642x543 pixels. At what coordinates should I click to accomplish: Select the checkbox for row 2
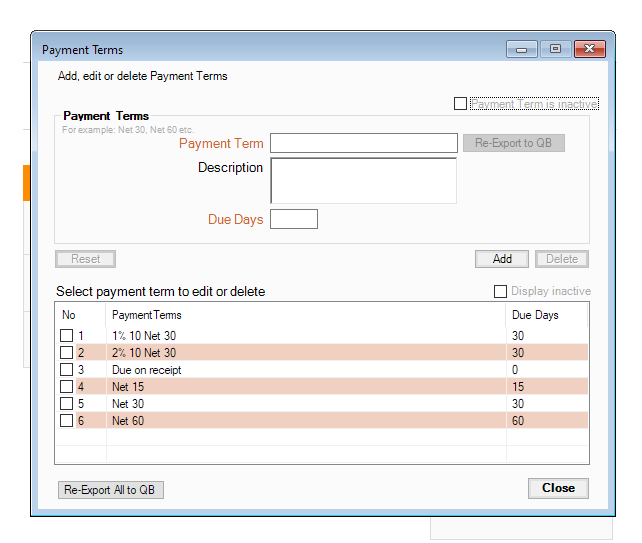(67, 353)
